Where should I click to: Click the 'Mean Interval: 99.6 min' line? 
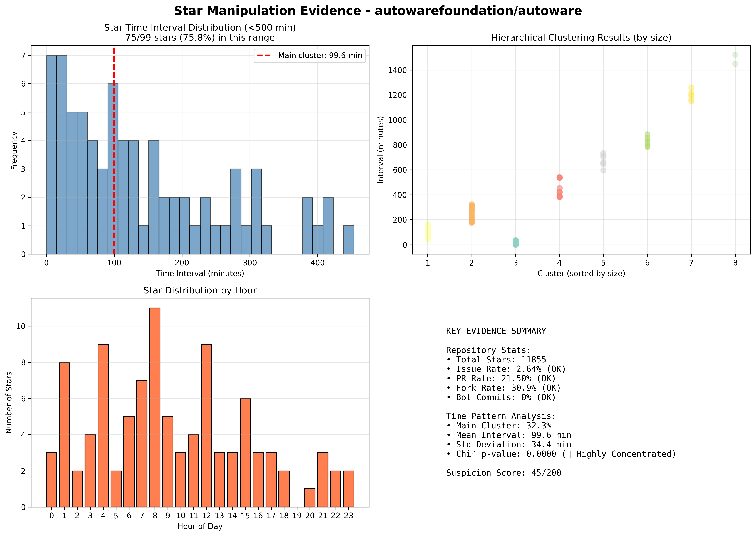(x=509, y=435)
